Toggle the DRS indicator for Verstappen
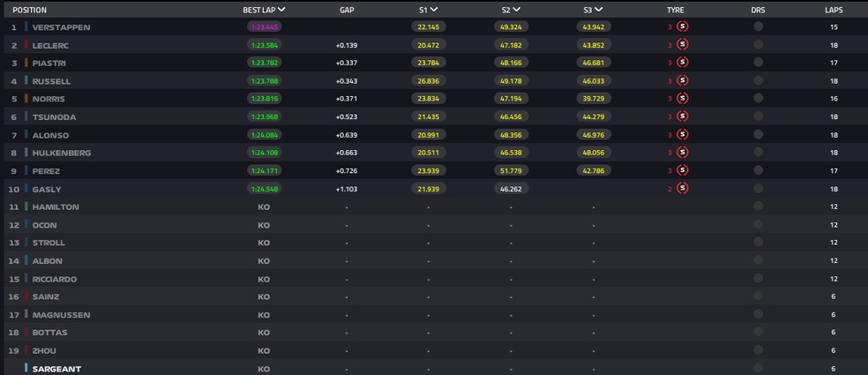Image resolution: width=868 pixels, height=375 pixels. [x=759, y=27]
